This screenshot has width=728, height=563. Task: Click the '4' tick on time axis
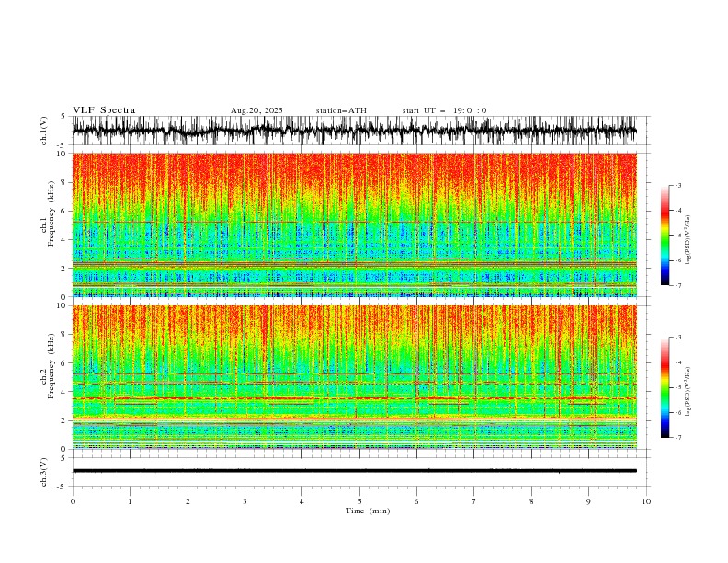pyautogui.click(x=301, y=501)
